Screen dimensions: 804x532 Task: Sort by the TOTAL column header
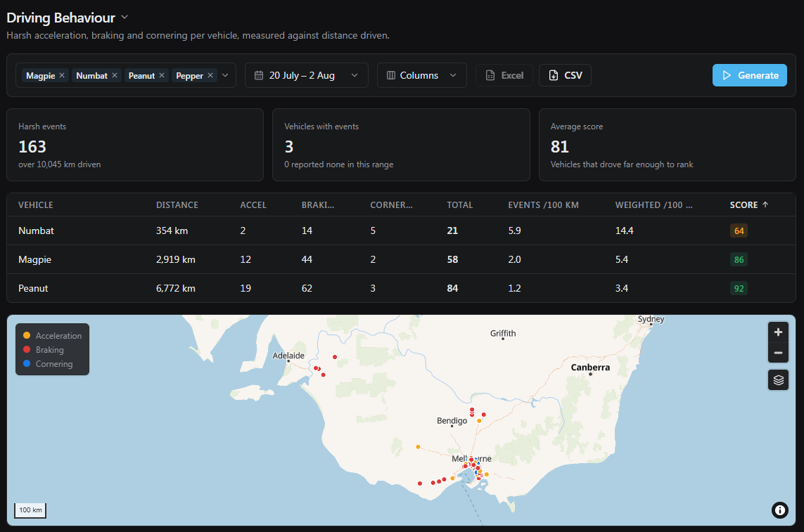(x=460, y=205)
